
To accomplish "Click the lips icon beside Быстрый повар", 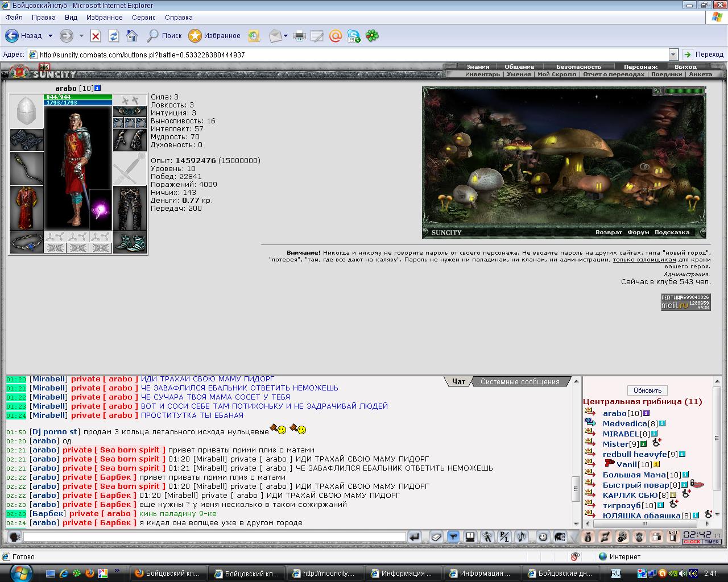I will (698, 484).
